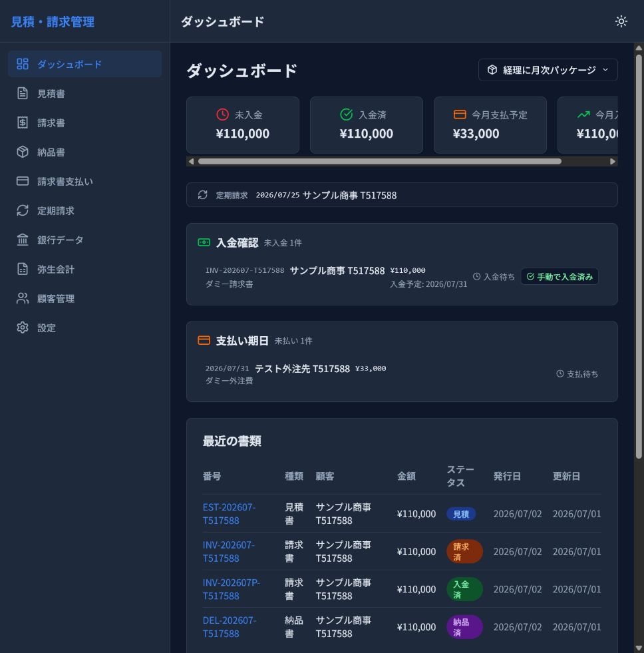644x653 pixels.
Task: Click the 請求書 receipt icon
Action: point(23,122)
